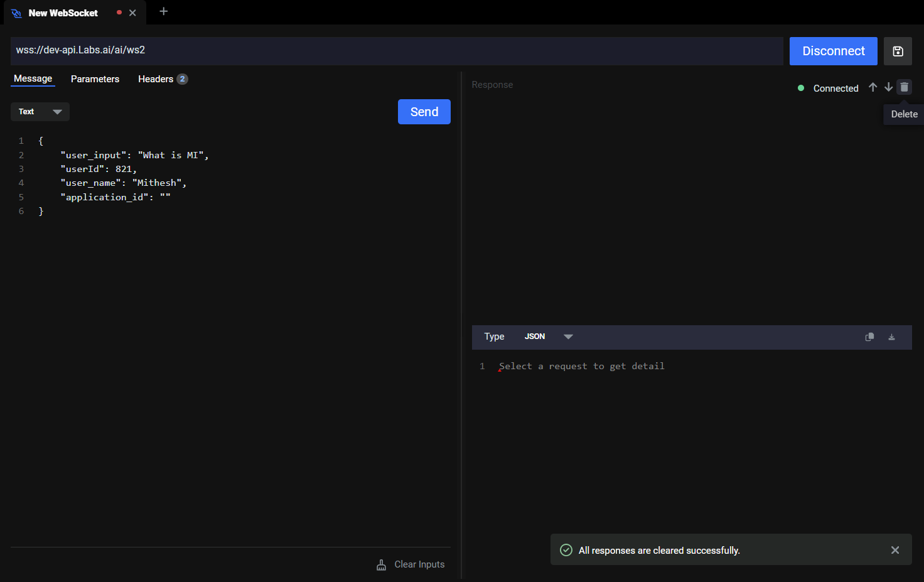Click the WebSocket icon on the tab
Screen dimensions: 924x582
(x=16, y=13)
